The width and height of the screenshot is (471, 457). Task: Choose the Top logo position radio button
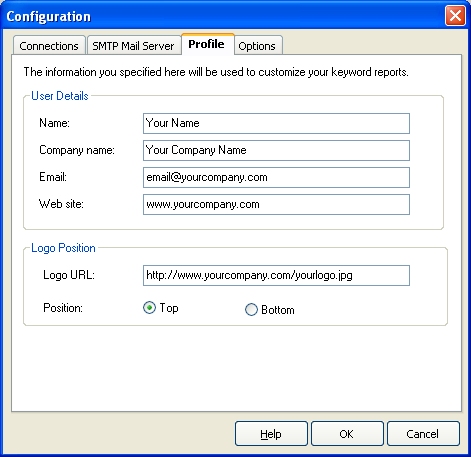[149, 308]
